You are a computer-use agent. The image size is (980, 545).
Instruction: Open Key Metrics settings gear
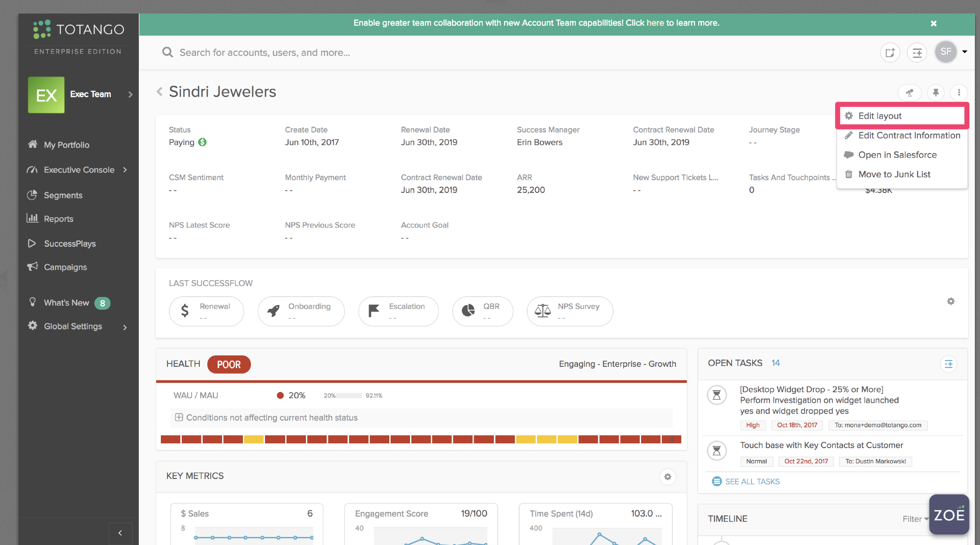(x=668, y=477)
